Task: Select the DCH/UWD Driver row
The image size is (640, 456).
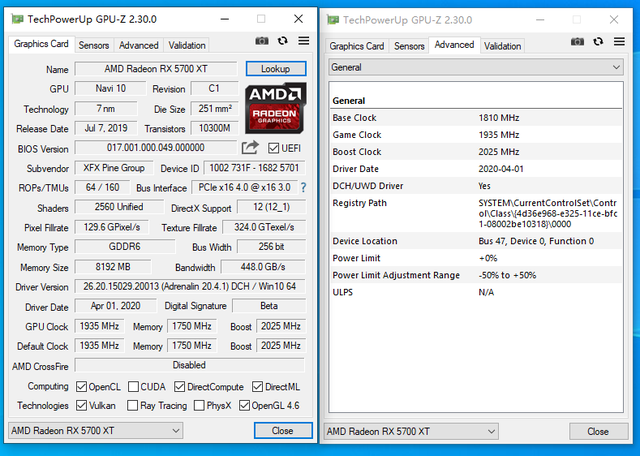Action: click(476, 186)
